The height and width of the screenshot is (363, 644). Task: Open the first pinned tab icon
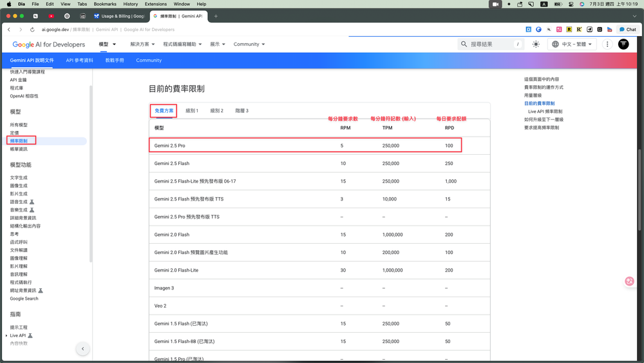tap(35, 16)
